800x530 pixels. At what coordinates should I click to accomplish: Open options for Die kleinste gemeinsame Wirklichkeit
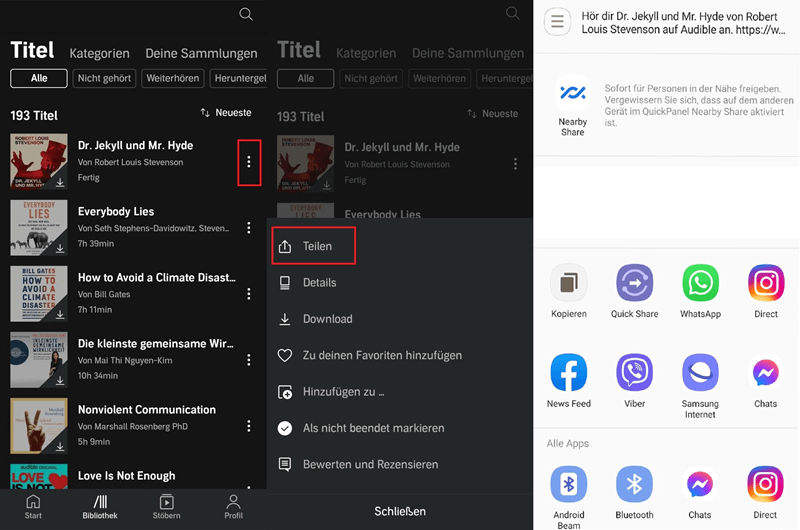248,360
